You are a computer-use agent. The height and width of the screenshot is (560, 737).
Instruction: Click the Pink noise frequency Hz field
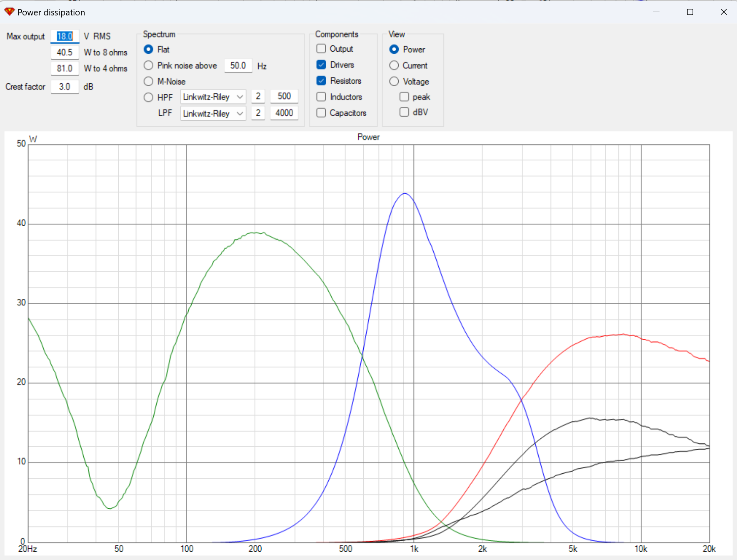(x=238, y=65)
